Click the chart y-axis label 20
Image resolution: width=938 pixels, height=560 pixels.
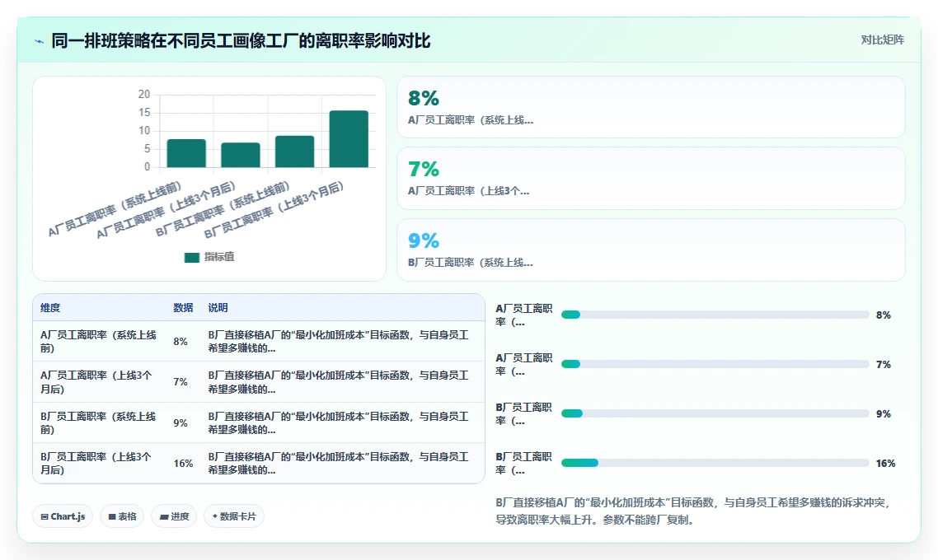[144, 95]
